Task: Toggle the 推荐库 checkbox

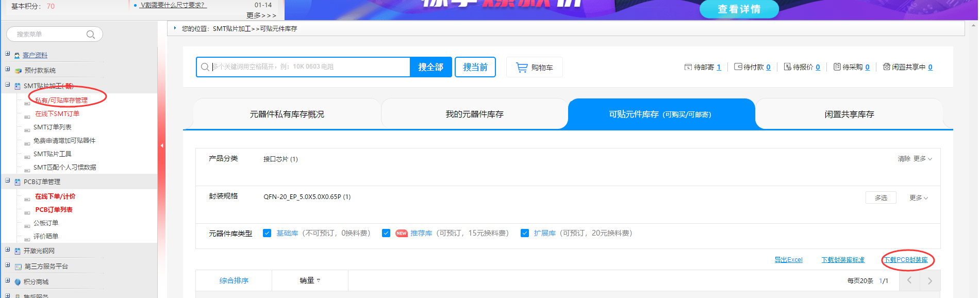Action: click(x=386, y=233)
